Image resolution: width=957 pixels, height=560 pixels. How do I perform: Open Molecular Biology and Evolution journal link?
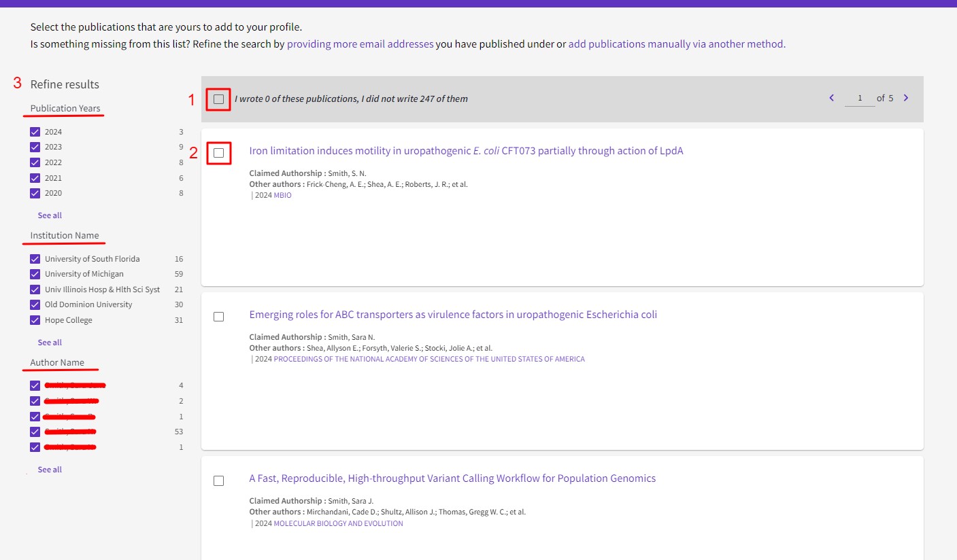coord(338,523)
